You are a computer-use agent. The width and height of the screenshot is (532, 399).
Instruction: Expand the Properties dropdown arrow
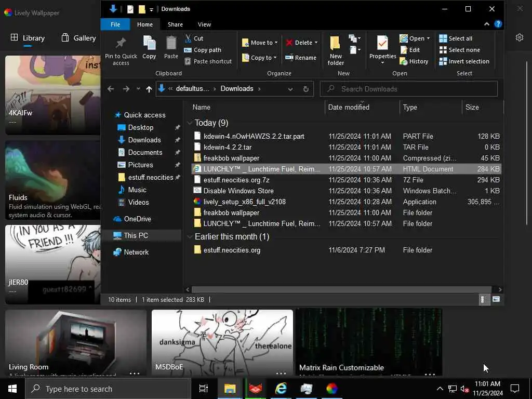pos(382,63)
